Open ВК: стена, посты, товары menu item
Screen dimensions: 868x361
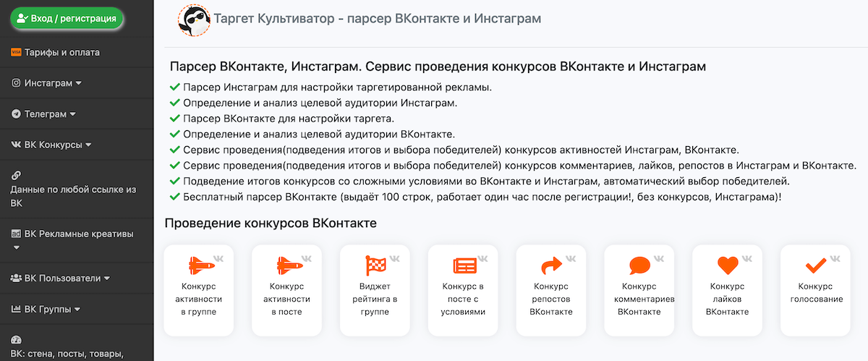tap(77, 346)
